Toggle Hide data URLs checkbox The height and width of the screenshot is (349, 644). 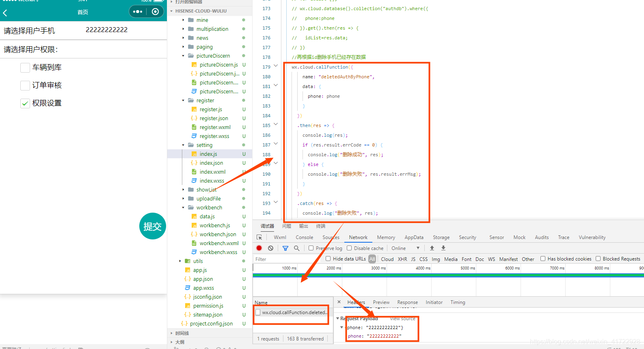tap(328, 259)
